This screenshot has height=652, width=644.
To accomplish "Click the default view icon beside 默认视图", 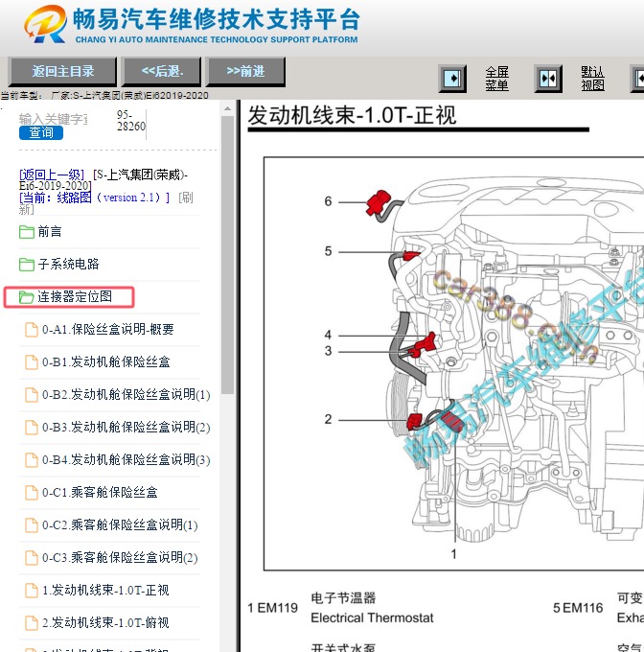I will (x=548, y=79).
